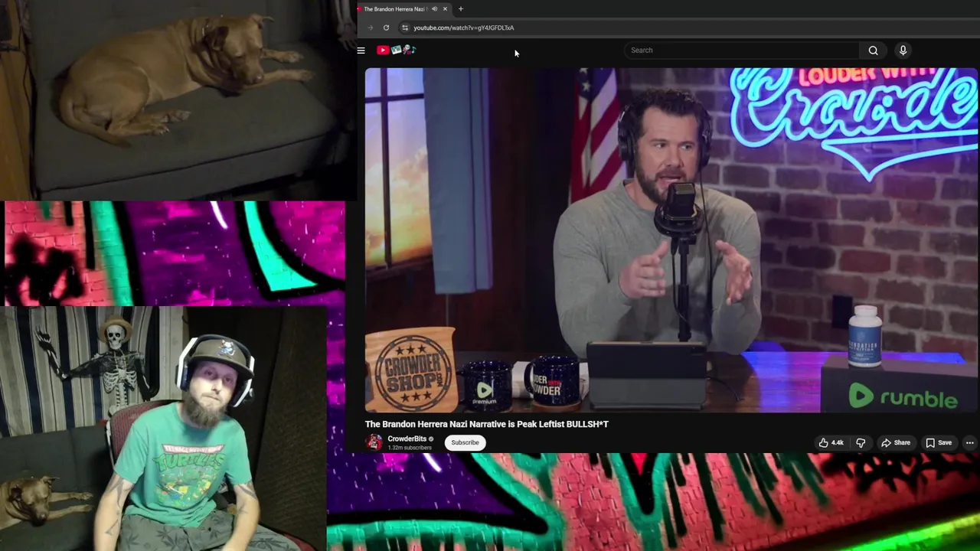Click the youtube.com URL address bar

[x=464, y=28]
